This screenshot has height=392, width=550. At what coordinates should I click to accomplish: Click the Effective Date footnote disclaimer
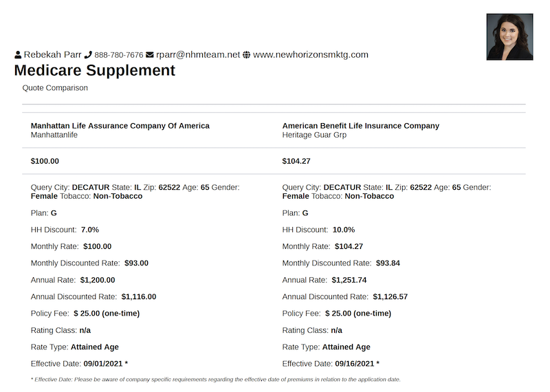click(215, 380)
